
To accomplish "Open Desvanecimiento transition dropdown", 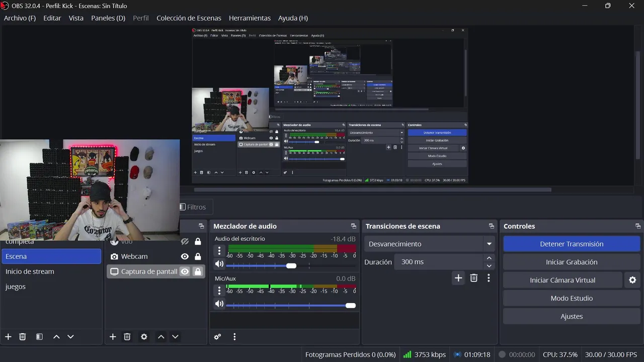I will [429, 244].
